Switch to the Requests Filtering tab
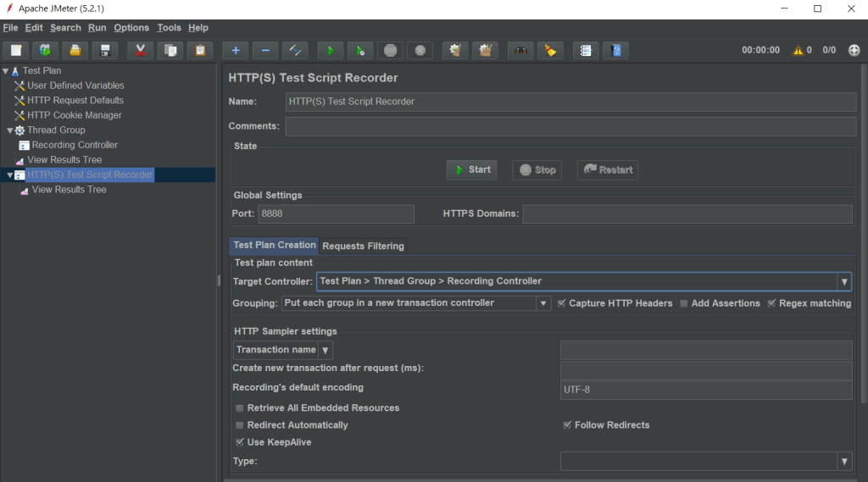This screenshot has height=482, width=868. pyautogui.click(x=363, y=246)
